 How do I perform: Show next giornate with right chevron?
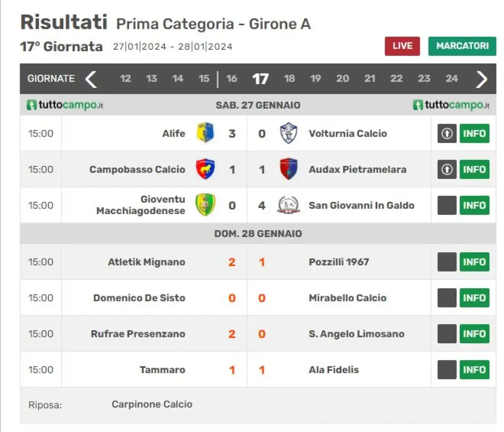[481, 79]
